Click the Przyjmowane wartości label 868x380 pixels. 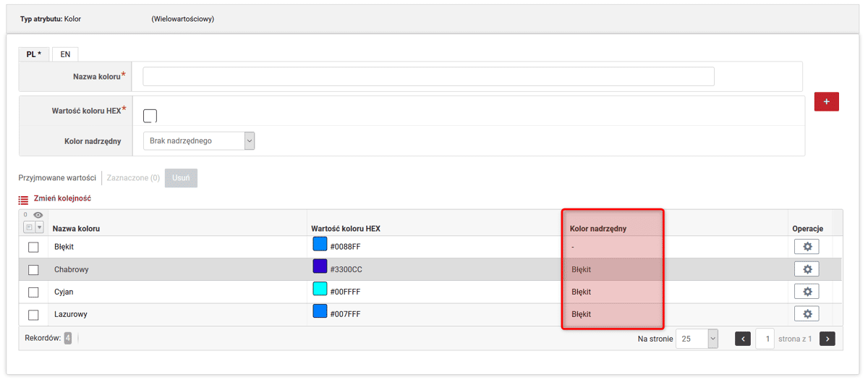click(x=57, y=178)
